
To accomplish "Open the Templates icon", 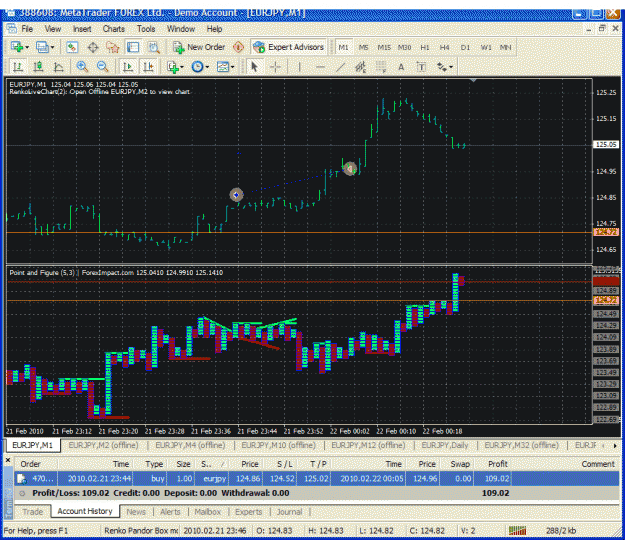I will point(223,67).
